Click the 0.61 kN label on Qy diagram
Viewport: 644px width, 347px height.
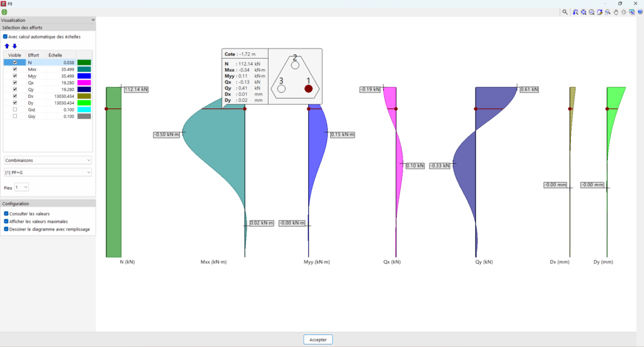tap(529, 89)
